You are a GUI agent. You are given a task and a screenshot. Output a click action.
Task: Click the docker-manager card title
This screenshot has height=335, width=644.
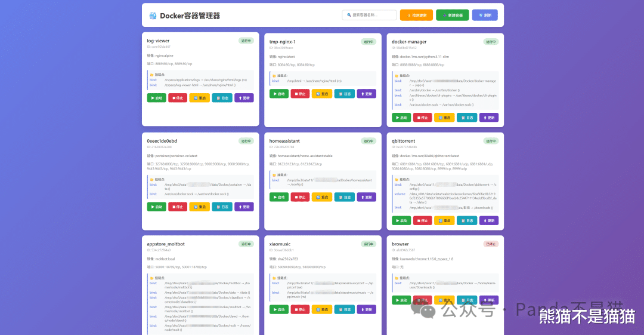(x=409, y=42)
